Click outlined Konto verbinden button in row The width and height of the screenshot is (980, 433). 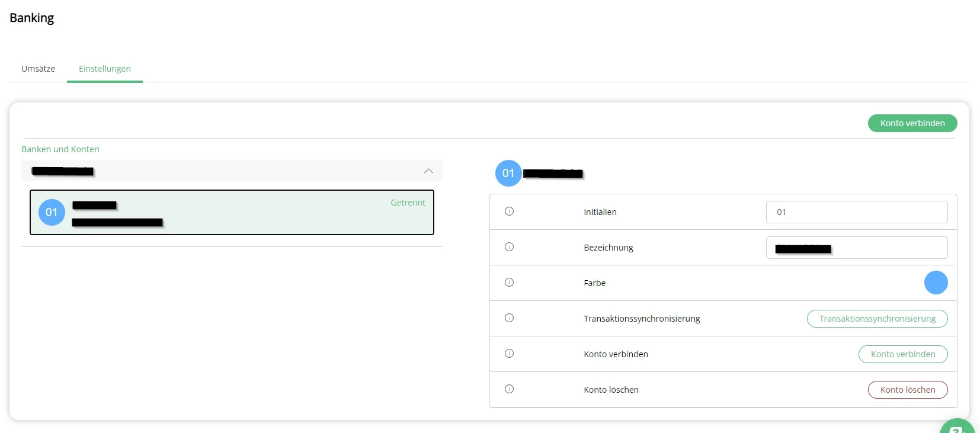click(903, 354)
